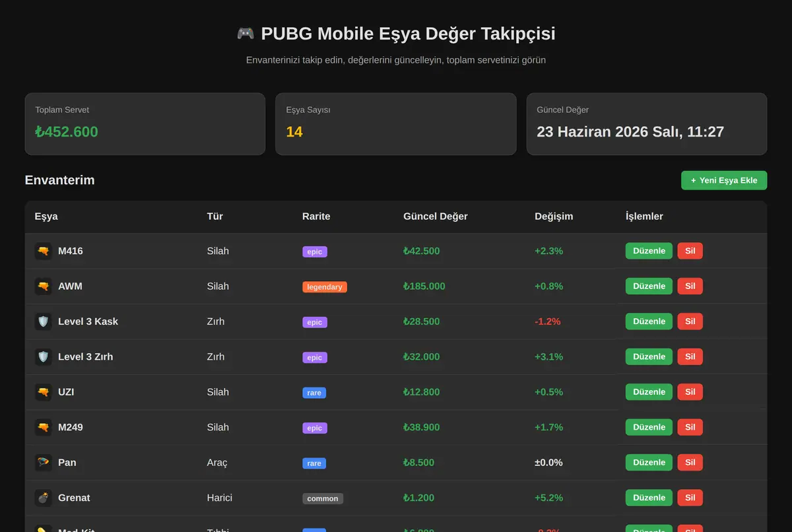The width and height of the screenshot is (792, 532).
Task: Click the rare badge in UZI row
Action: [x=314, y=393]
